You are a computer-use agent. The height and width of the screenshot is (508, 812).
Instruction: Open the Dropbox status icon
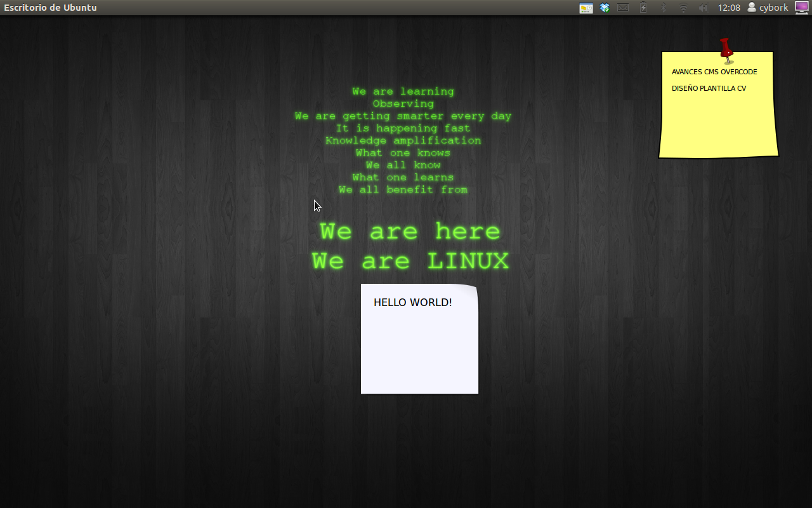coord(604,8)
